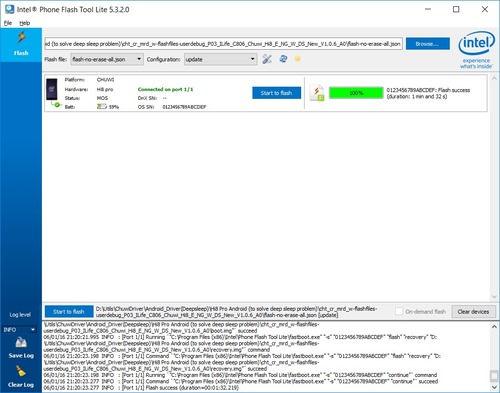Click the bottom Start to flash button
This screenshot has height=393, width=500.
[69, 312]
